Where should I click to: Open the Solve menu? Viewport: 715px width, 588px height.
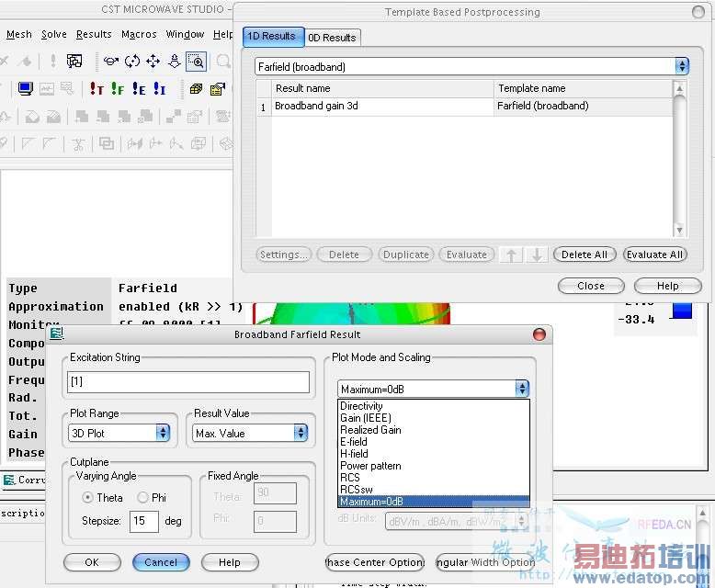point(54,34)
